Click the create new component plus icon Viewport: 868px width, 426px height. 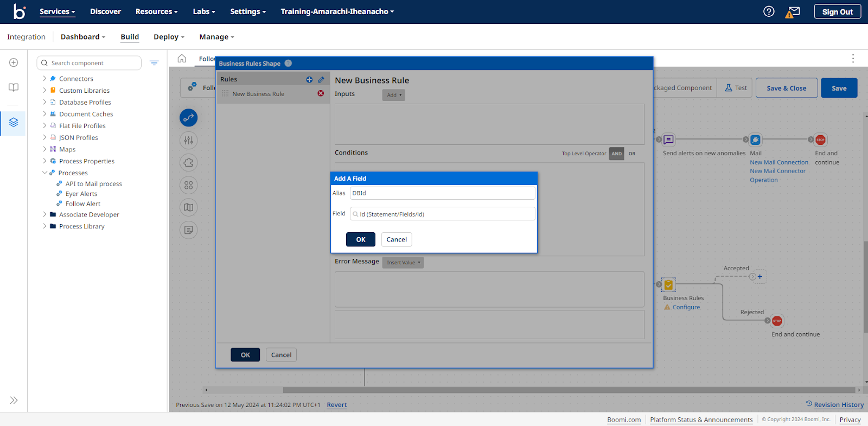click(x=14, y=62)
